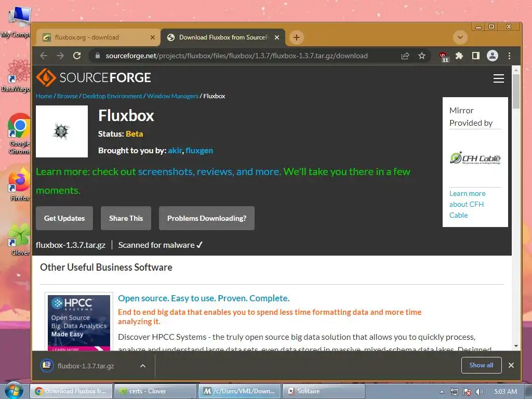The height and width of the screenshot is (399, 532).
Task: Expand download item options chevron
Action: click(143, 366)
